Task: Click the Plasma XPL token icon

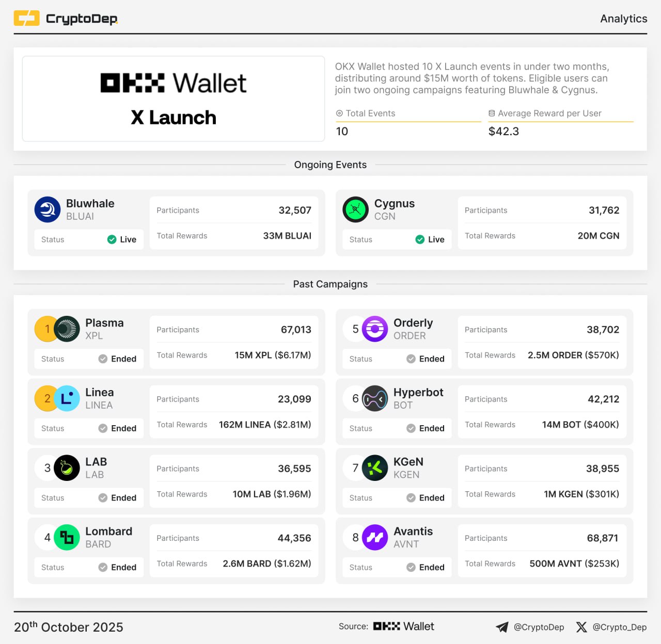Action: click(67, 329)
